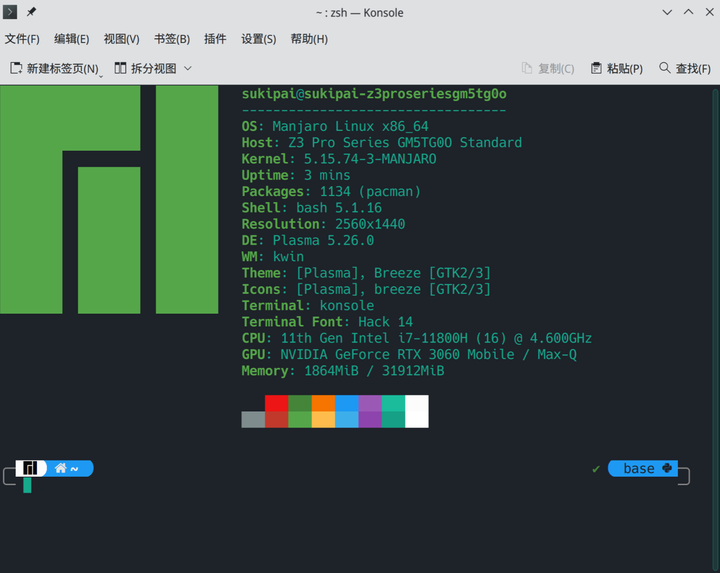
Task: Click the 'Packages: 1134 (pacman)' line
Action: pos(331,191)
